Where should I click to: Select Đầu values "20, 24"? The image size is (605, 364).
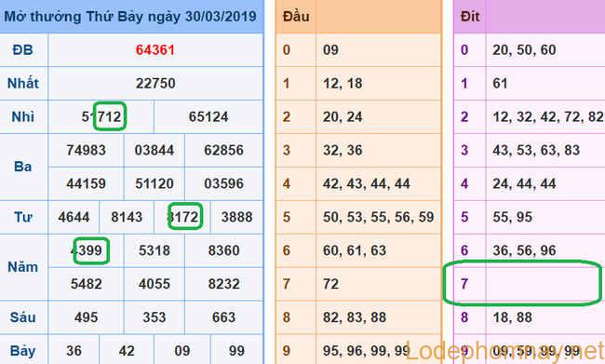[343, 117]
